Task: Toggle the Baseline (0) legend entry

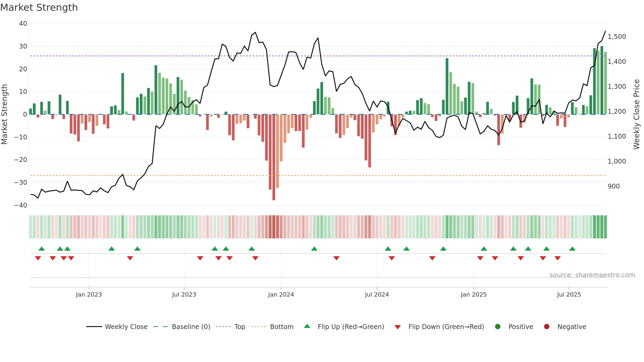Action: 182,327
